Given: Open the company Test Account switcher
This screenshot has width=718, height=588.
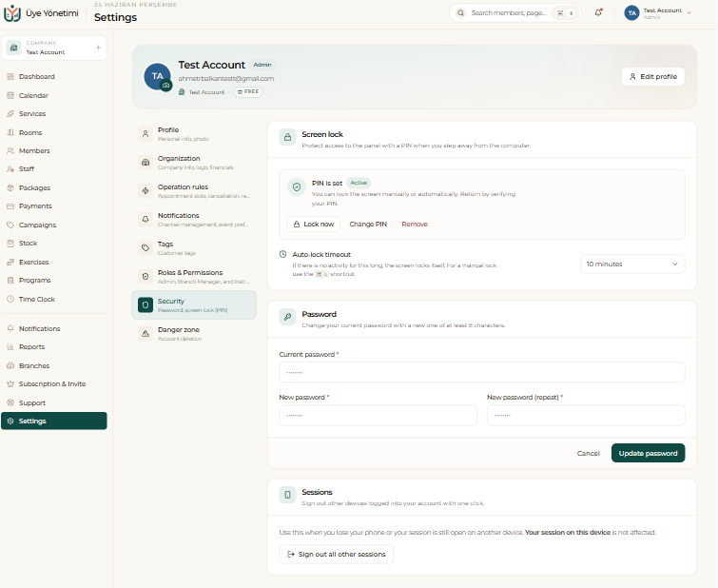Looking at the screenshot, I should click(54, 48).
